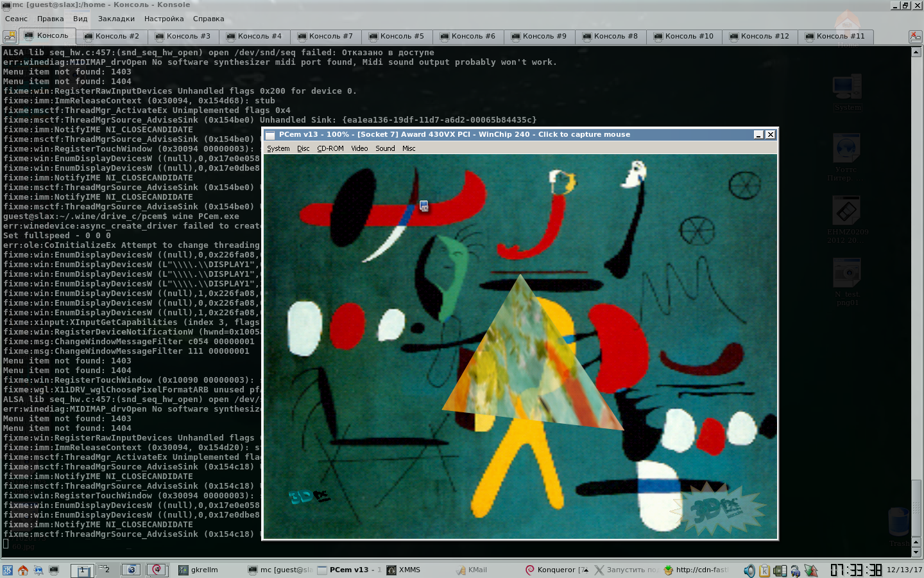Click the 'wine PCem.exe' command line text
Viewport: 924px width, 578px height.
pos(205,216)
